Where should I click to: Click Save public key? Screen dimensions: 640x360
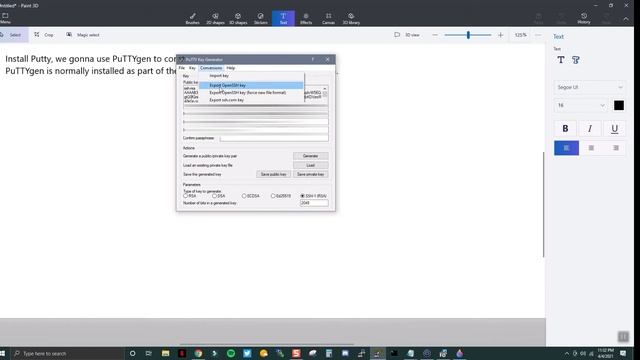273,174
